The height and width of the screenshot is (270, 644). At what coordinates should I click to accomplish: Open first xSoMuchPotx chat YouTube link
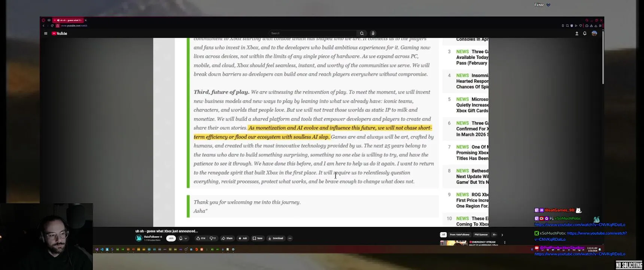click(x=580, y=225)
